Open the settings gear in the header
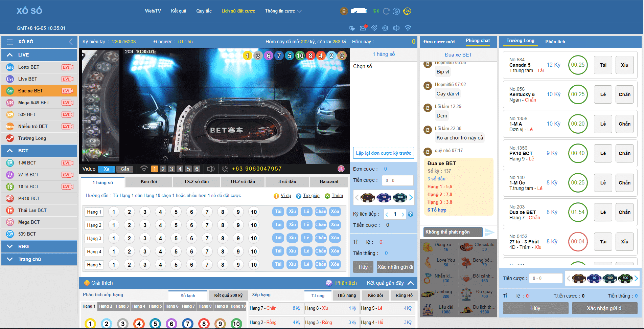 coord(385,28)
